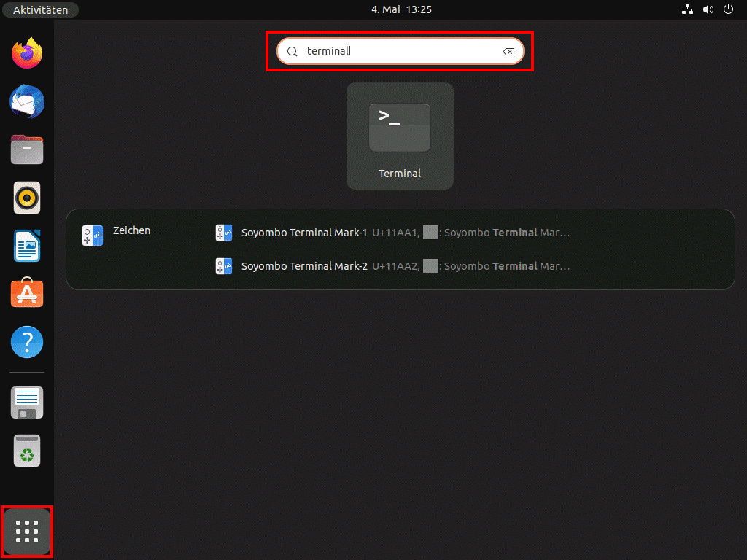Open the volume indicator in top bar
The width and height of the screenshot is (747, 560).
click(x=708, y=9)
